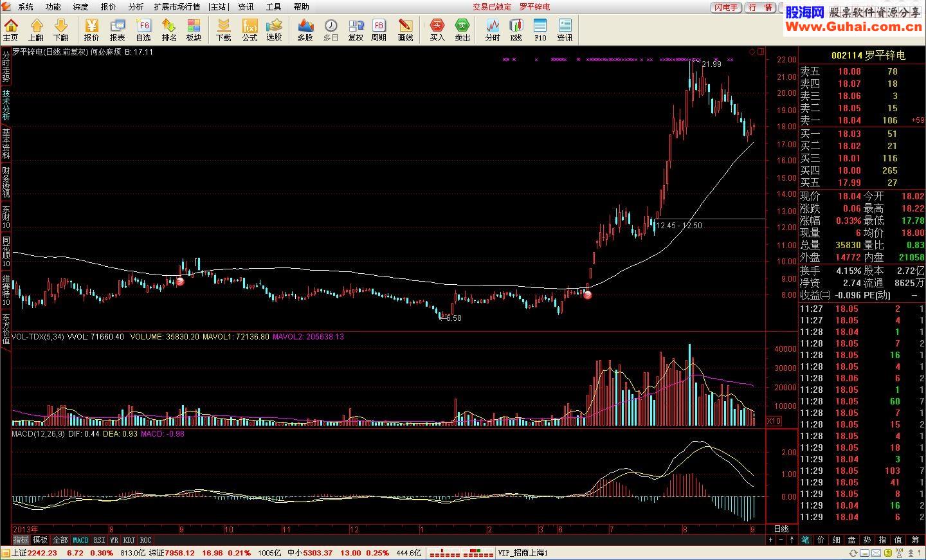Select the 财务透视 side tab

coord(6,183)
